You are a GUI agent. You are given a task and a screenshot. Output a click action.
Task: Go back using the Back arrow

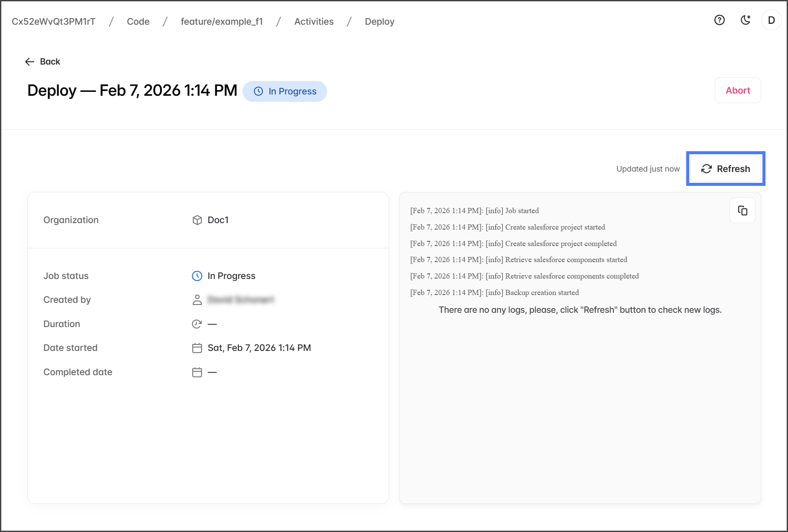click(42, 62)
